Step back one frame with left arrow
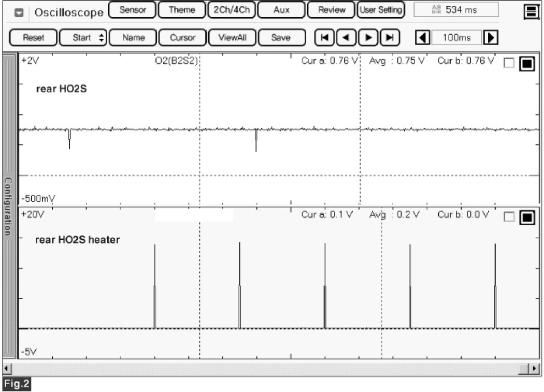This screenshot has width=544, height=392. (x=346, y=38)
